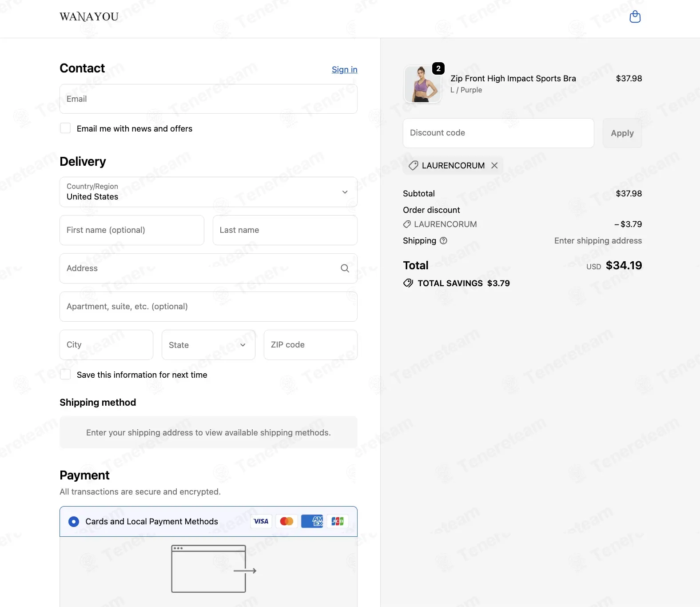Click the WANAYOU store logo
Screen dimensions: 700x607
click(x=89, y=17)
